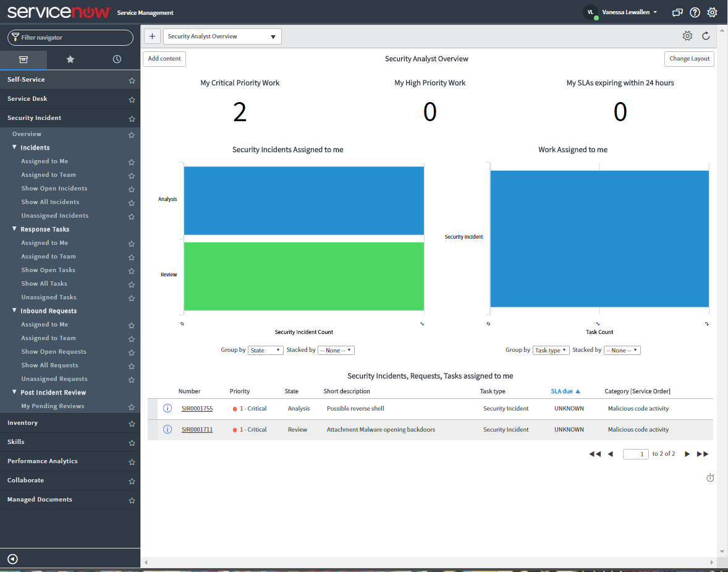Toggle favorite star for My Pending Reviews
The width and height of the screenshot is (728, 572).
(132, 407)
